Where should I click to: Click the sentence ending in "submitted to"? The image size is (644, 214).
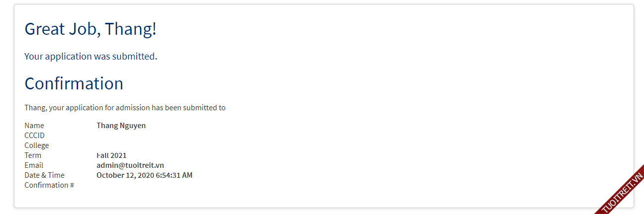coord(125,108)
